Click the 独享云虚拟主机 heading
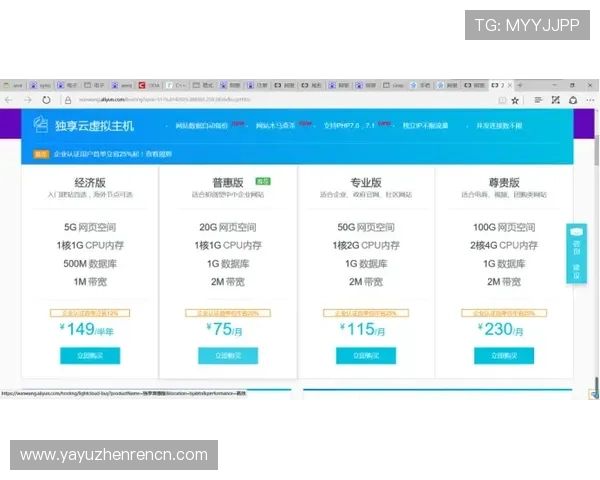 [x=94, y=126]
